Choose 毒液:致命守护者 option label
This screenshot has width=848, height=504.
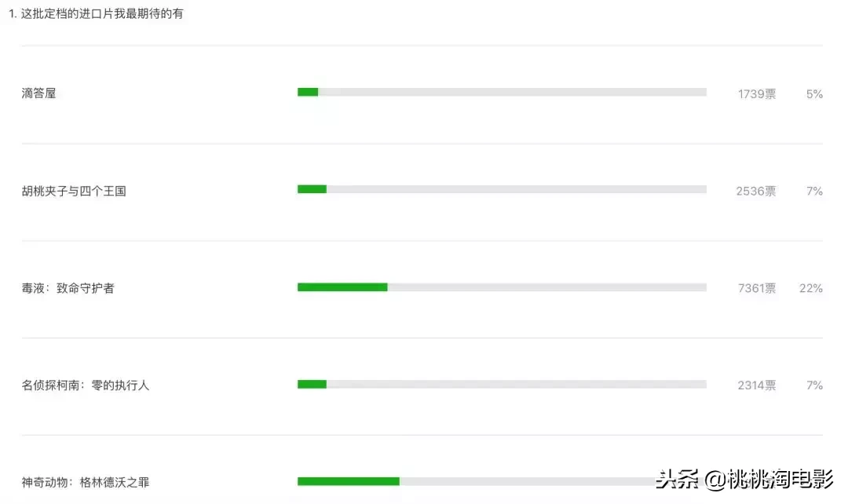click(x=68, y=288)
